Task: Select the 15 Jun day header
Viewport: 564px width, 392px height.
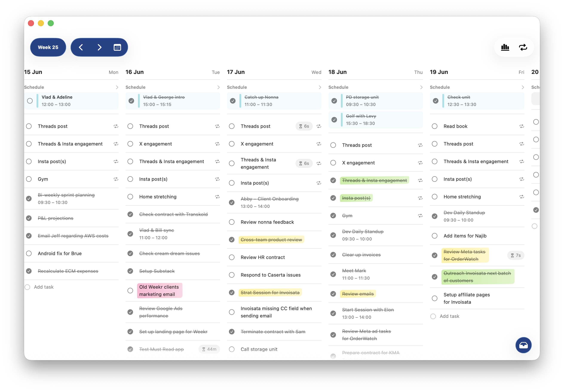Action: pyautogui.click(x=33, y=72)
